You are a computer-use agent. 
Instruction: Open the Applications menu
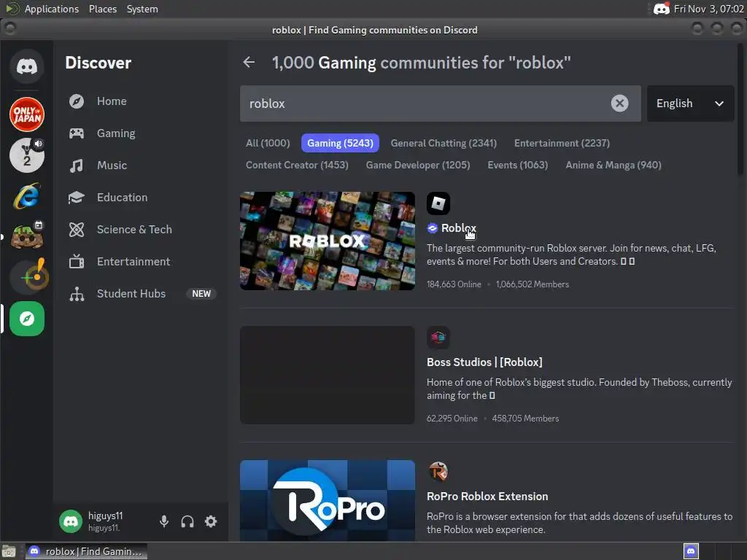pos(52,9)
